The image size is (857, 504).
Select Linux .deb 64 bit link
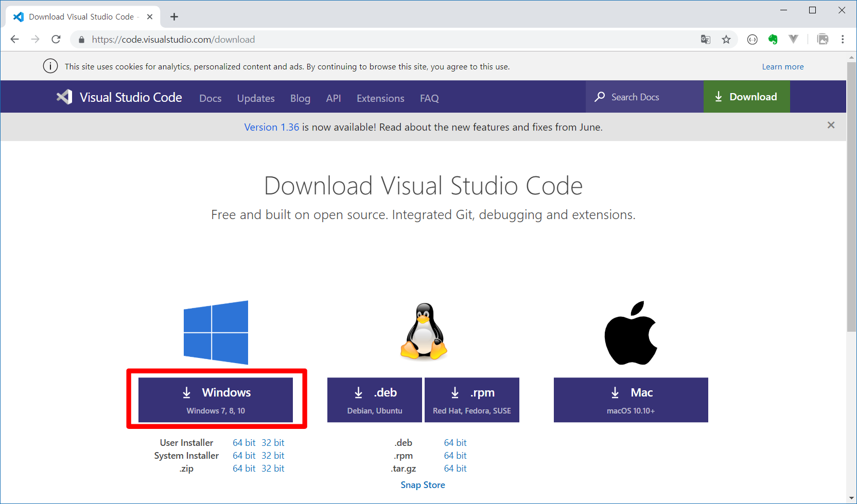click(456, 443)
